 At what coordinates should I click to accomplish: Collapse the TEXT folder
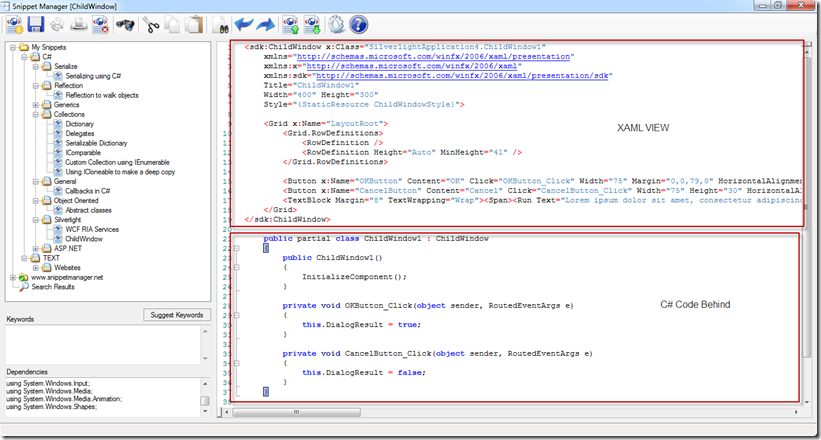(x=24, y=258)
